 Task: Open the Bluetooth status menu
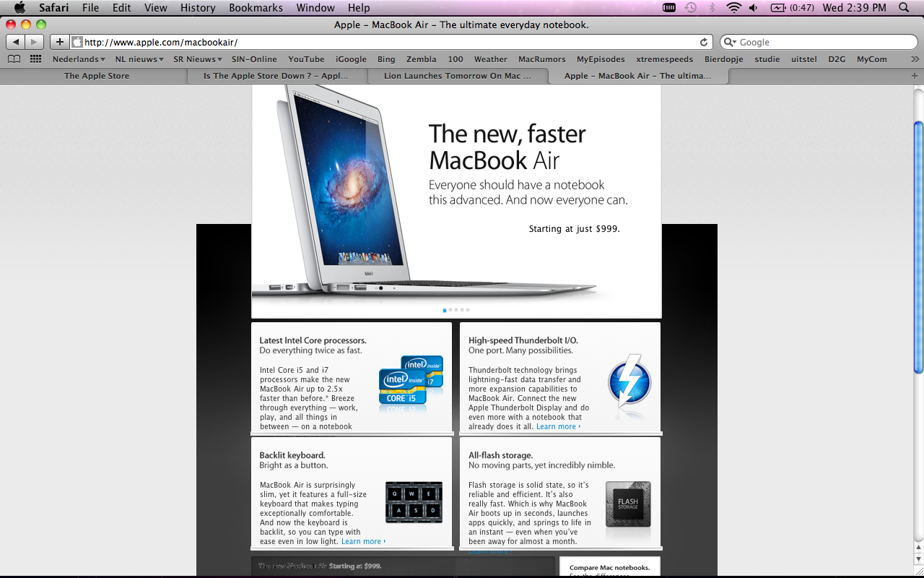click(x=712, y=7)
